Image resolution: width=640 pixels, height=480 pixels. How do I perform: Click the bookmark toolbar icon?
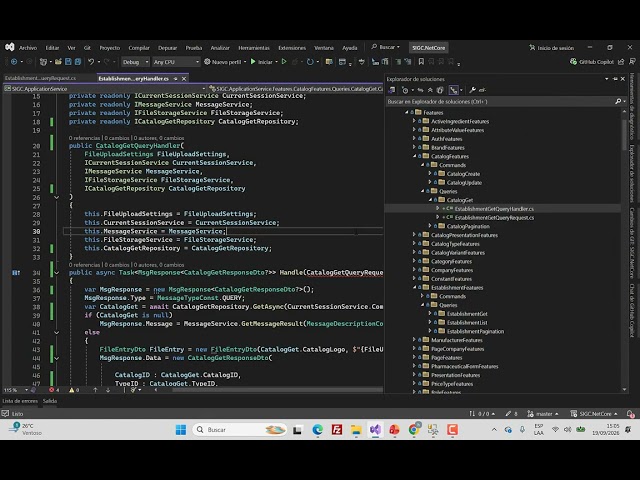[421, 62]
